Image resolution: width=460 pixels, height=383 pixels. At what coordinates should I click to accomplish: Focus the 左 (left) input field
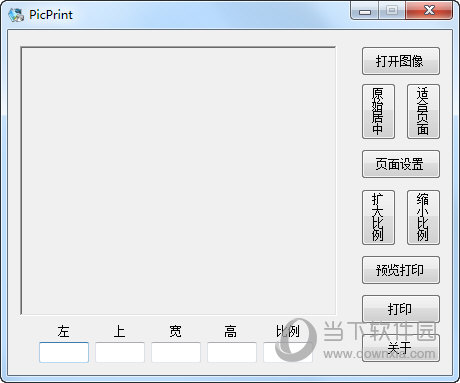click(64, 352)
